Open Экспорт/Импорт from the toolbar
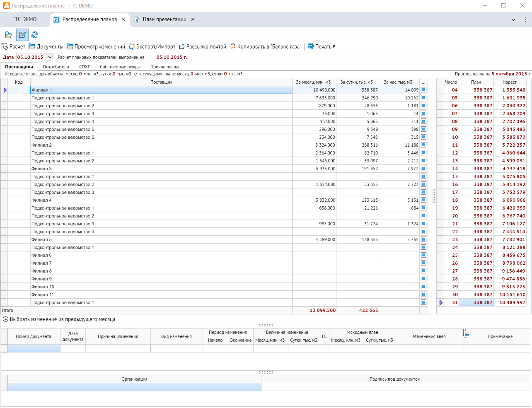This screenshot has width=532, height=408. tap(152, 46)
